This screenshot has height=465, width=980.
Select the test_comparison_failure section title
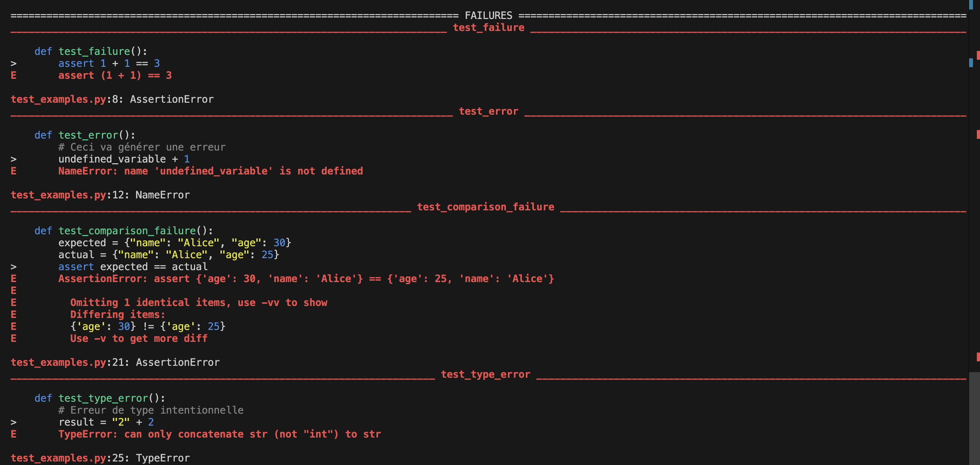pos(485,207)
